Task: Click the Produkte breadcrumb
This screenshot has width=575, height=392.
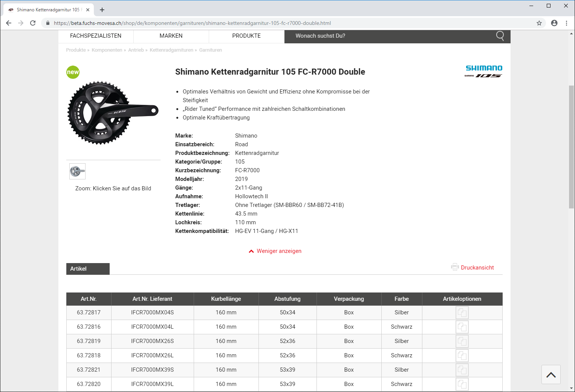Action: [76, 50]
